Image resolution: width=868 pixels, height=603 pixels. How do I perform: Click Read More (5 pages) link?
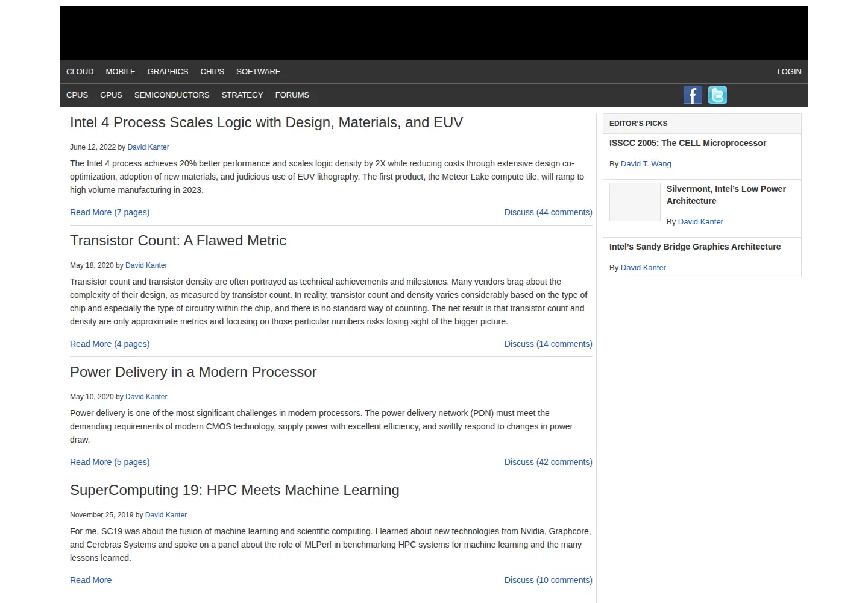click(x=110, y=462)
